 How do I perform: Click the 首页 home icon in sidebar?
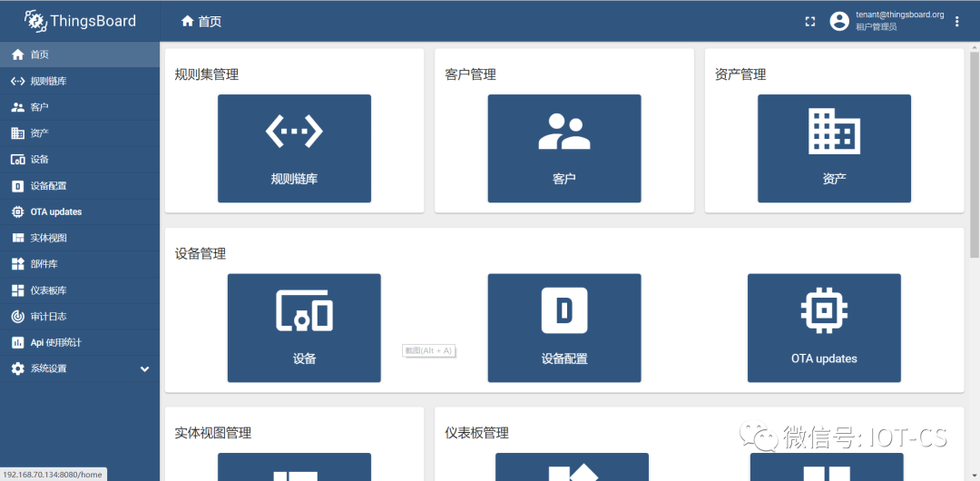(x=17, y=54)
